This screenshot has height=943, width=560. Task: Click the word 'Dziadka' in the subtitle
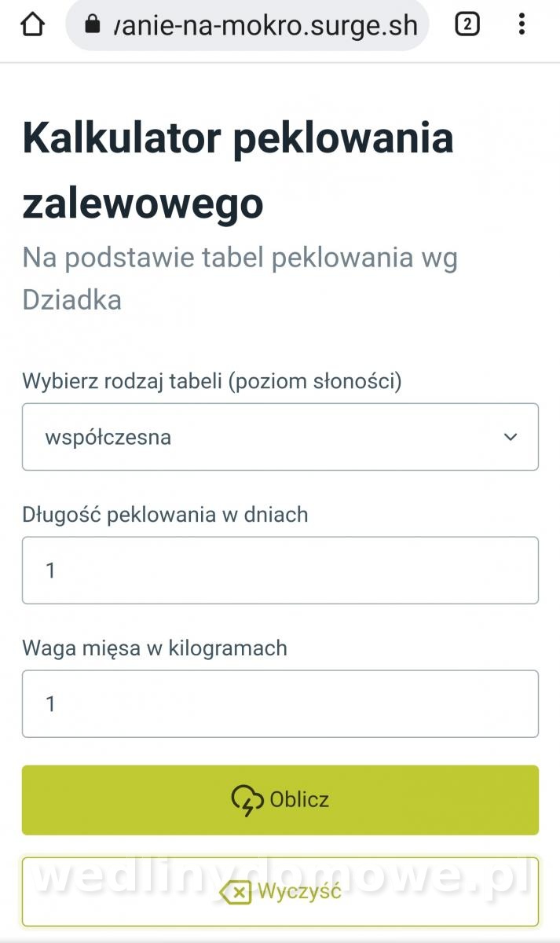click(x=71, y=299)
